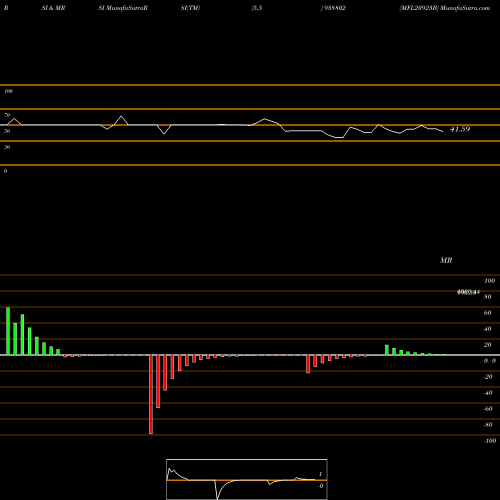Click the MR axis label -20
Viewport: 500px width, 500px height.
[488, 377]
